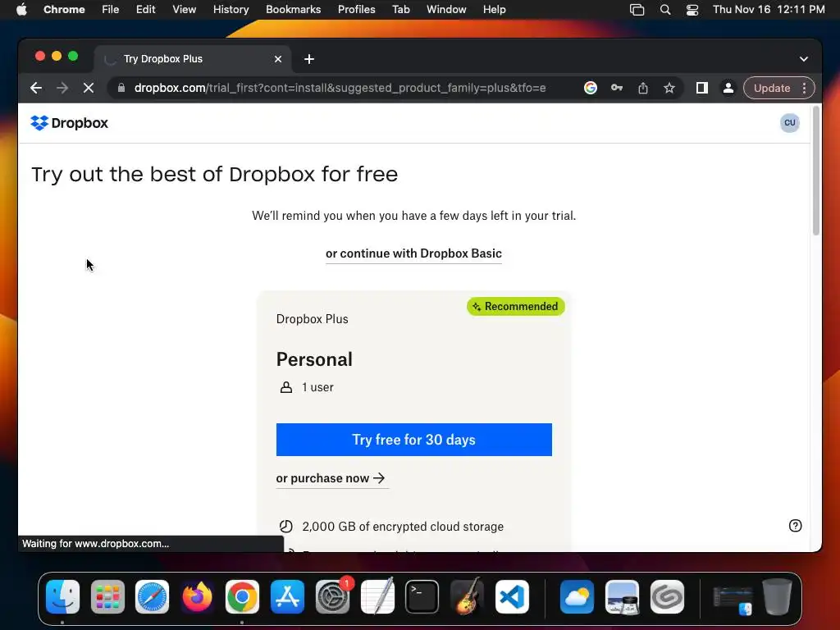Launch GarageBand from the dock

pos(467,597)
